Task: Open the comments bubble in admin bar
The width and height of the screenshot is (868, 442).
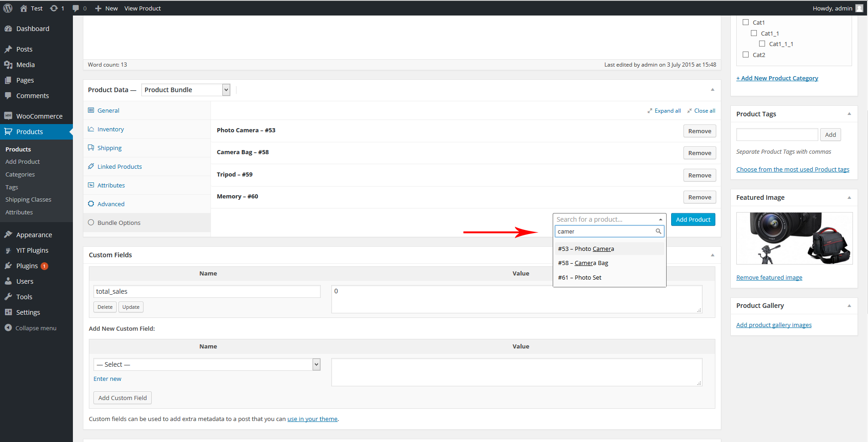Action: (x=76, y=8)
